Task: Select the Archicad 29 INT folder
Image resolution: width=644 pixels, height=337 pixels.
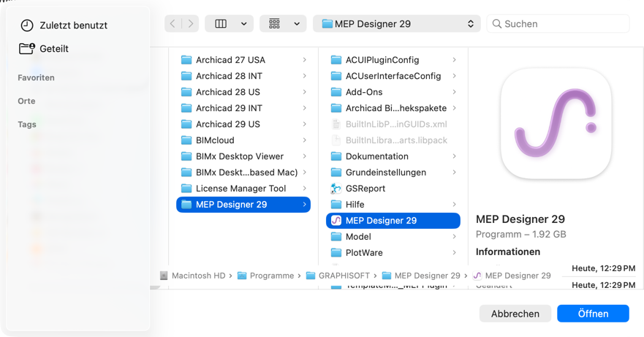Action: [x=243, y=108]
